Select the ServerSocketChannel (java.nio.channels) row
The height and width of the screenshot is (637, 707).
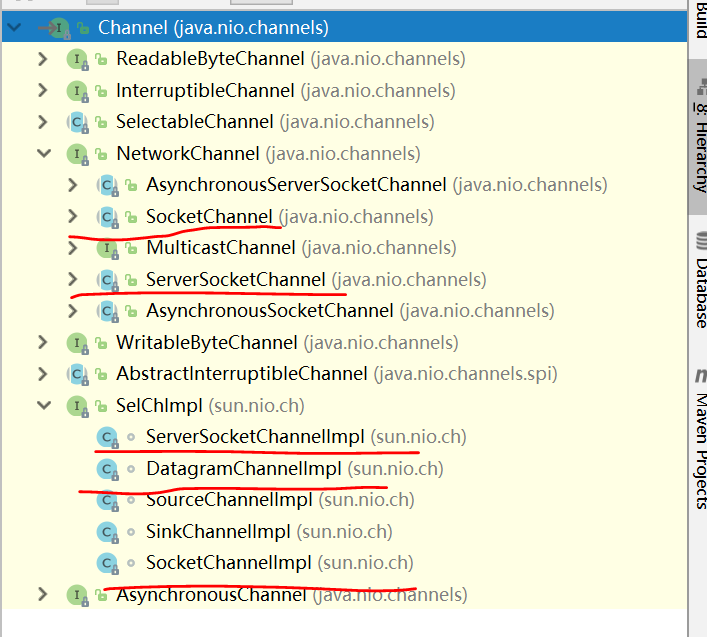pos(344,280)
